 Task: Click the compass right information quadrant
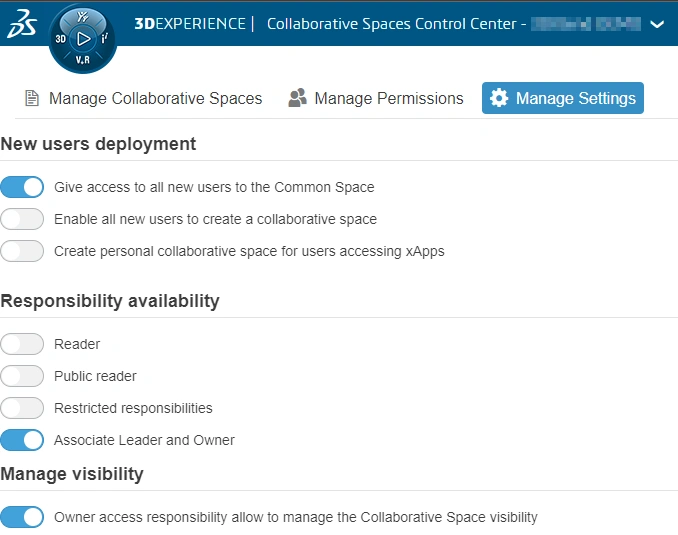click(x=106, y=39)
